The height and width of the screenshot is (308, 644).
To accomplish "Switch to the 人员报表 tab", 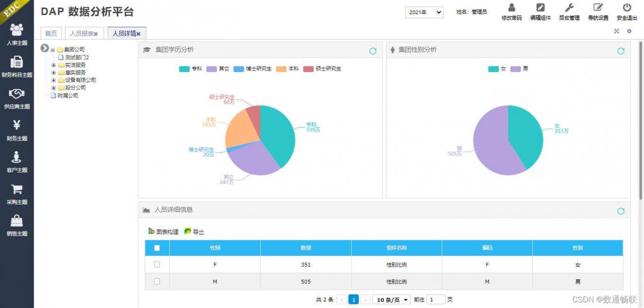I will pyautogui.click(x=84, y=33).
